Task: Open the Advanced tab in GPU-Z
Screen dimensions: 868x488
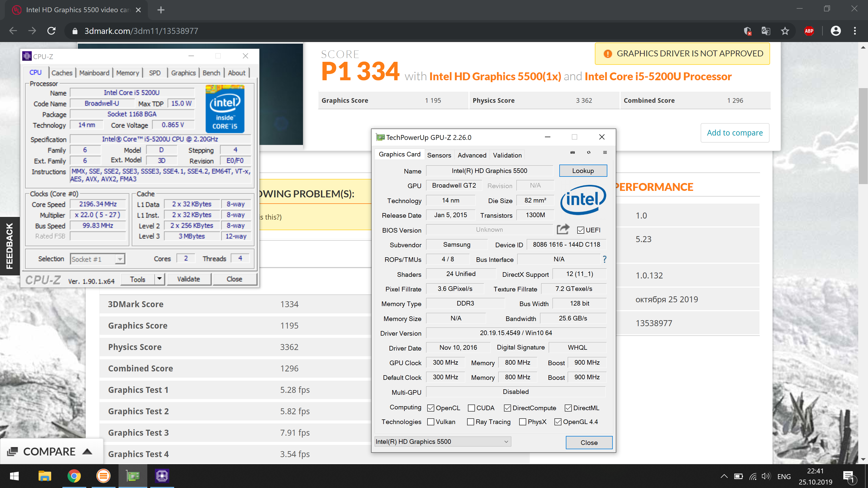Action: [x=472, y=155]
